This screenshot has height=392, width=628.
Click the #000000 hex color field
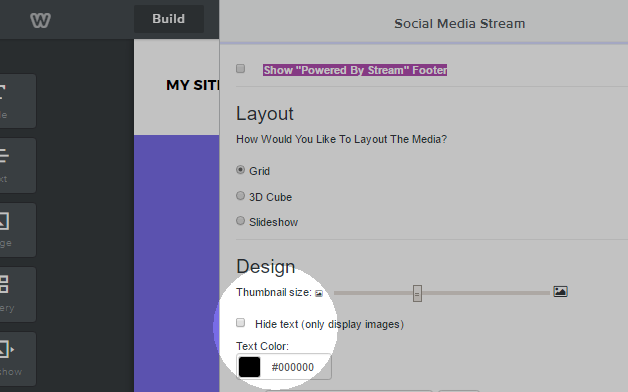point(293,367)
